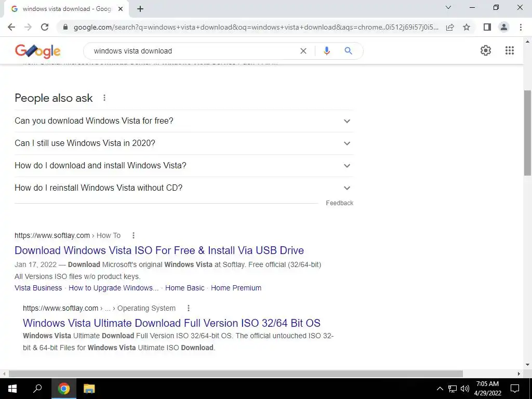Bookmark this tab with star icon
Screen dimensions: 532x399
click(467, 27)
